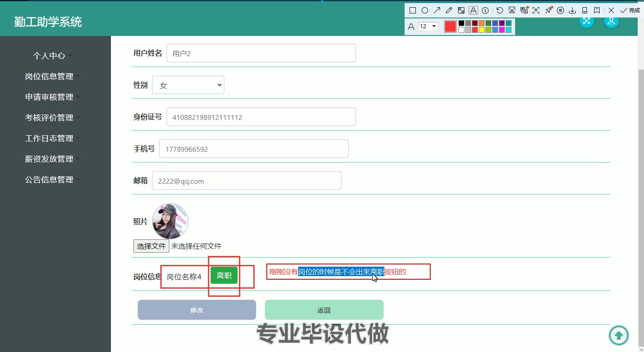Click the 邮箱 email input field
The width and height of the screenshot is (644, 352).
click(247, 180)
